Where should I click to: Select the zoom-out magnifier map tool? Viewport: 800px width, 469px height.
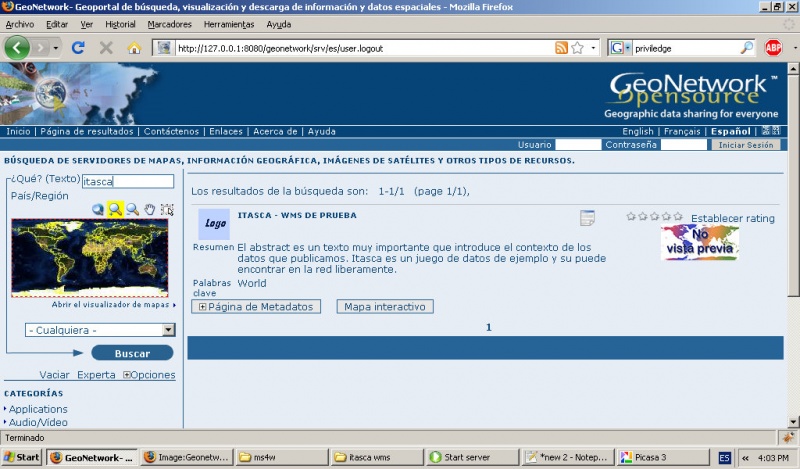point(132,209)
